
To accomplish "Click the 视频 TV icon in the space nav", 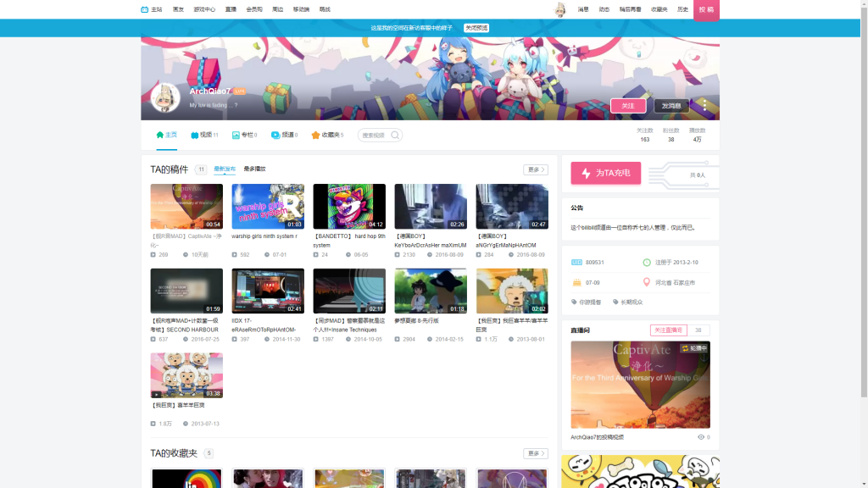I will coord(195,135).
